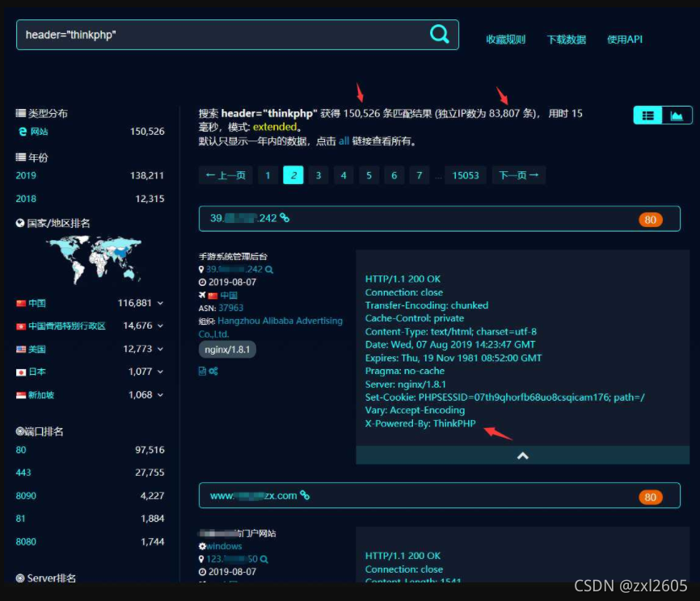Click gears icon below nginx tag
Image resolution: width=700 pixels, height=601 pixels.
(x=213, y=371)
